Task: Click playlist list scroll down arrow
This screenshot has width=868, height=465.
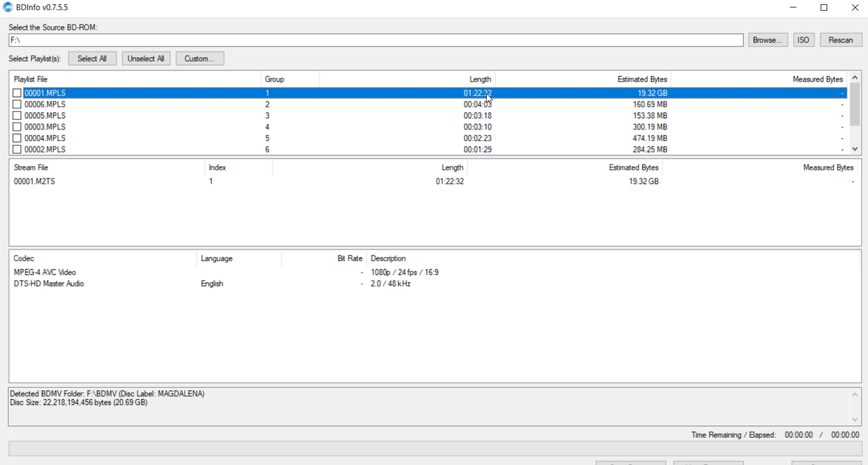Action: 854,149
